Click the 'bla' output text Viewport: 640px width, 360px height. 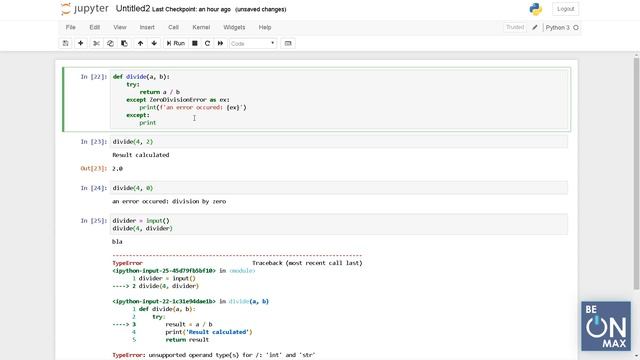[x=117, y=242]
